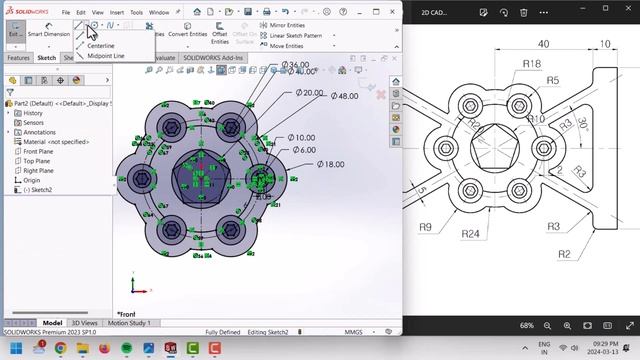This screenshot has width=640, height=360.
Task: Open the ConfigurationManager tab
Action: 44,80
